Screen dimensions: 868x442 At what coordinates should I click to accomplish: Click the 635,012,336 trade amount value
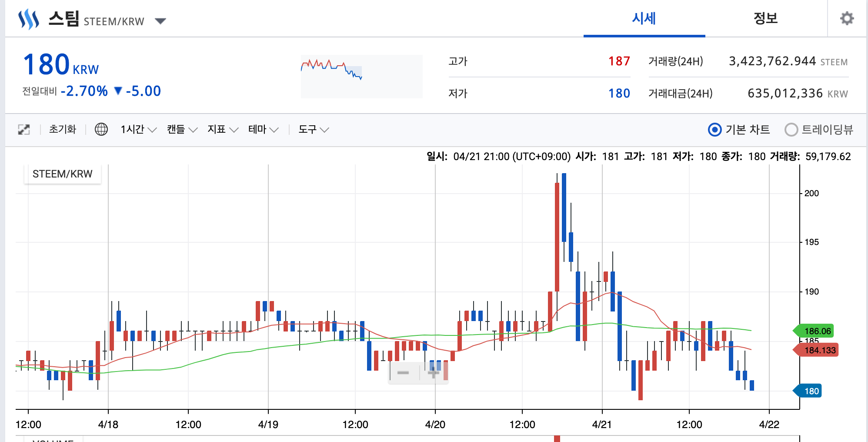tap(785, 94)
